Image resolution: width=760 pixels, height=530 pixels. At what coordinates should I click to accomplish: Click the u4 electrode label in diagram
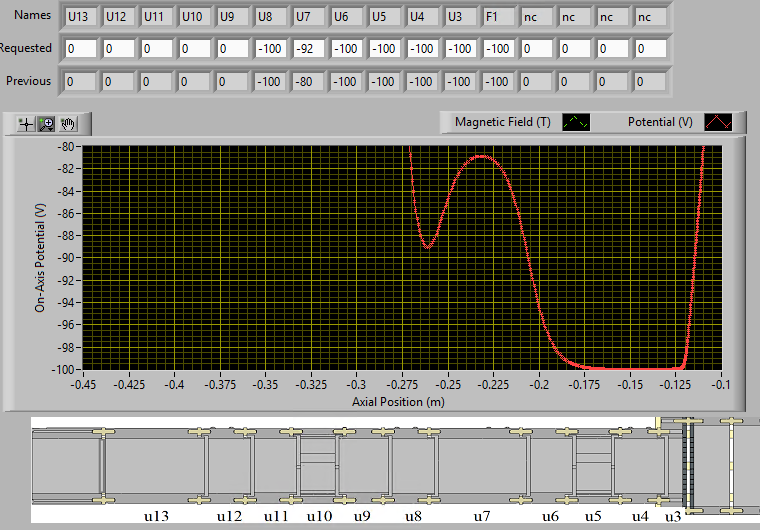640,516
